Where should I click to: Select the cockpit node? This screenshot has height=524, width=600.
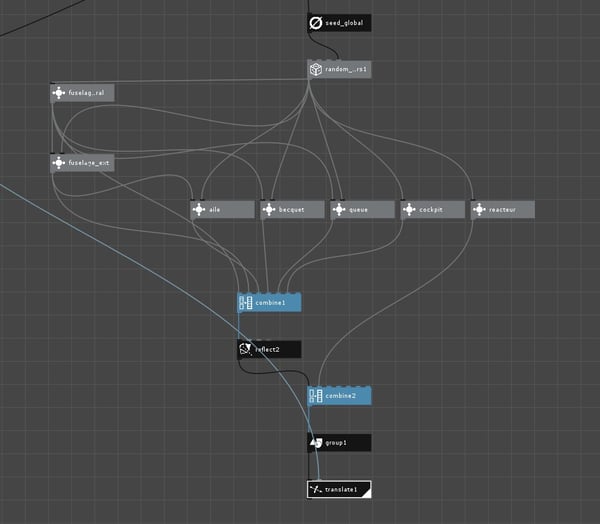(x=432, y=210)
